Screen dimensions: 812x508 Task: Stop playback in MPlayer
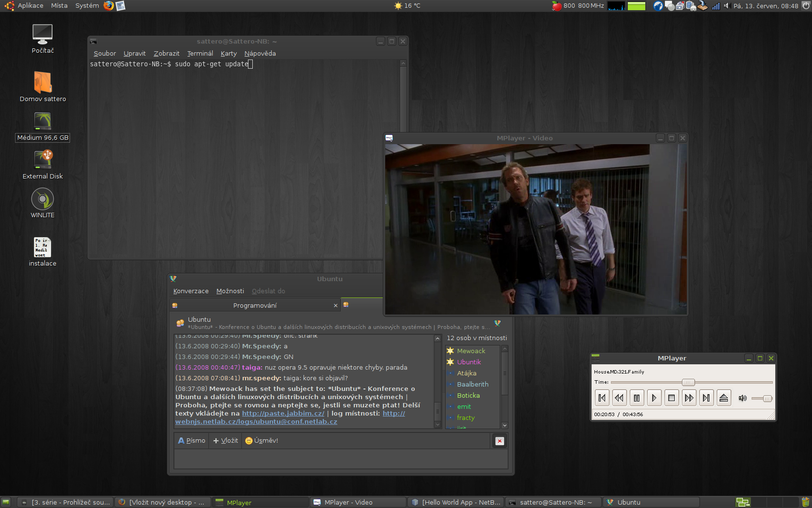671,398
